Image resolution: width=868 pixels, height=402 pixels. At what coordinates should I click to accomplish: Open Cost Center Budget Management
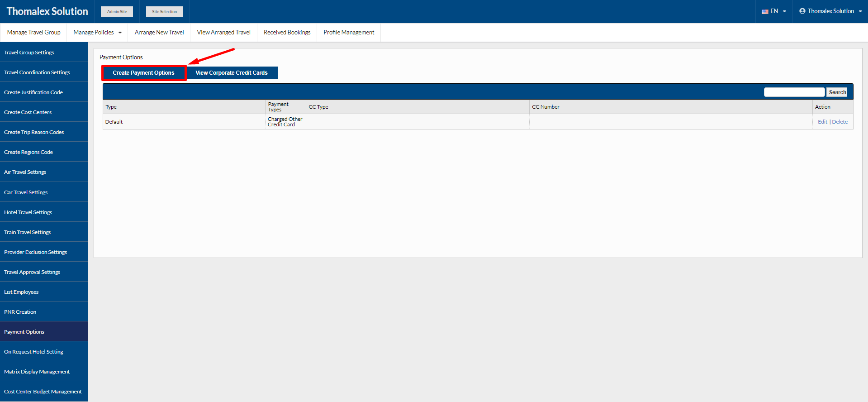44,392
